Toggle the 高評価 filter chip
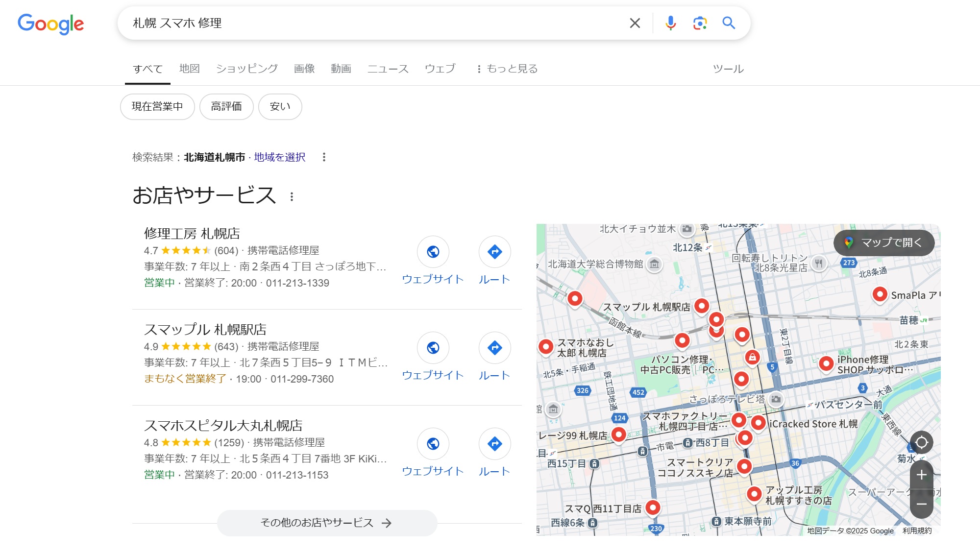 (x=226, y=106)
